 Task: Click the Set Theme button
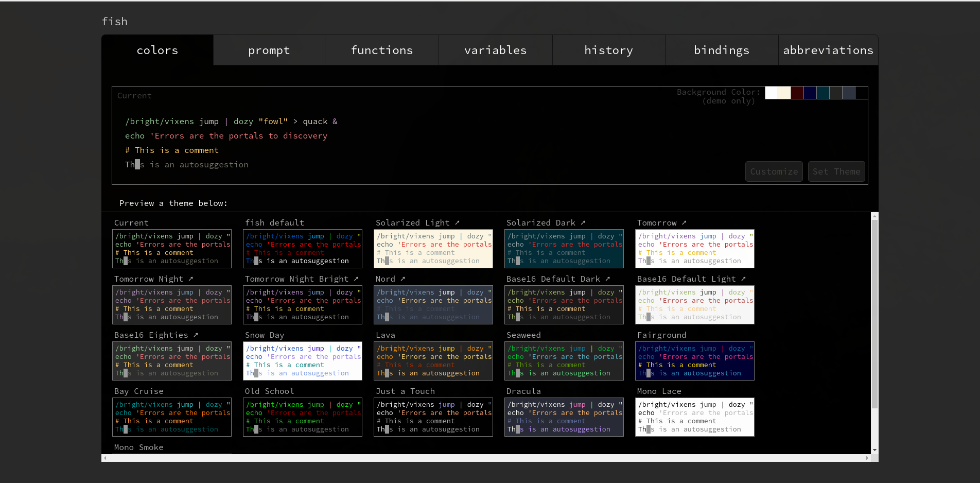click(x=836, y=171)
